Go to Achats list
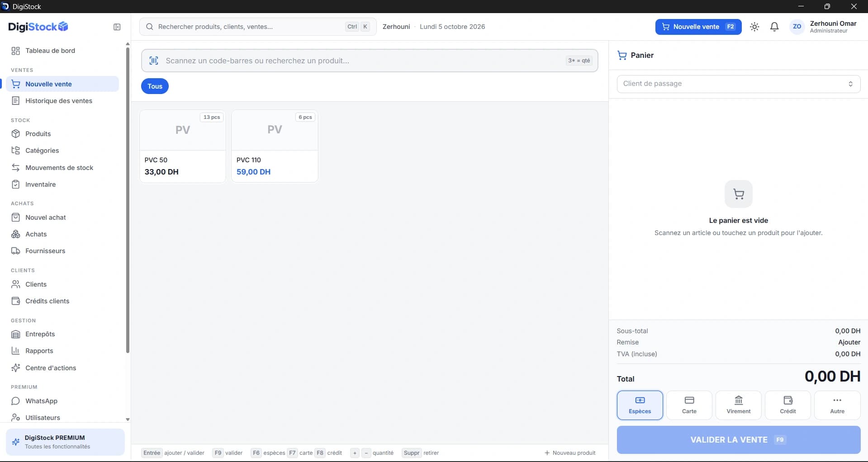 point(62,234)
